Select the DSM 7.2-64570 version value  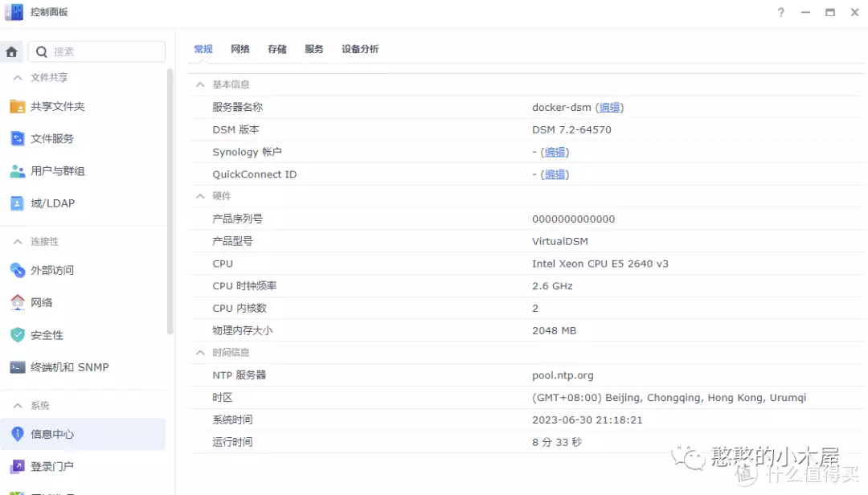pos(572,129)
